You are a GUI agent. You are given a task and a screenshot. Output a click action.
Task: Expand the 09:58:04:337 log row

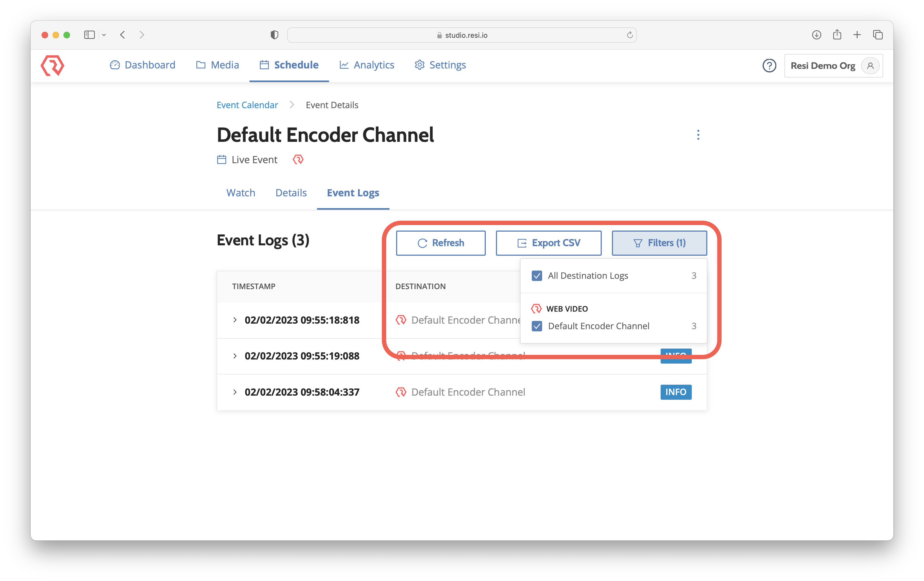click(x=235, y=392)
